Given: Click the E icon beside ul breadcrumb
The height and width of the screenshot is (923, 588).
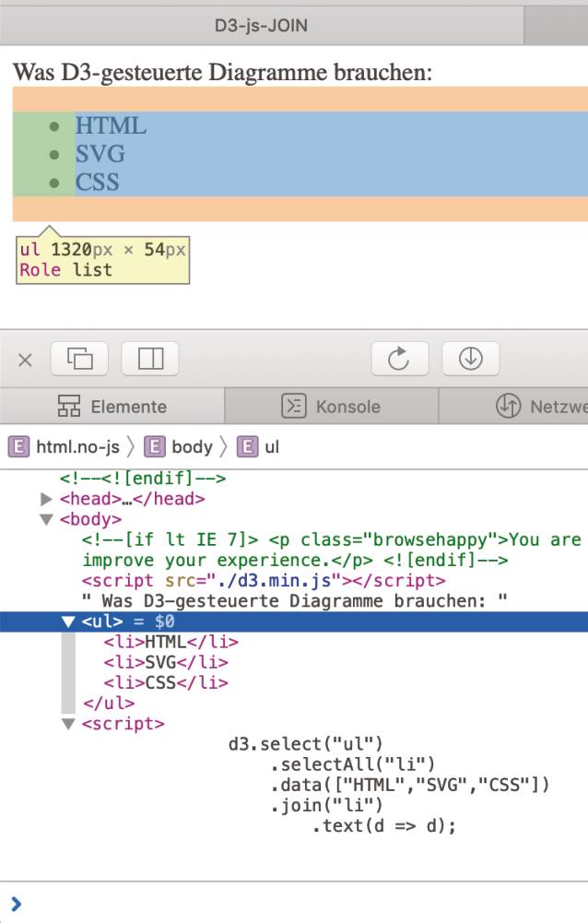Looking at the screenshot, I should tap(247, 447).
